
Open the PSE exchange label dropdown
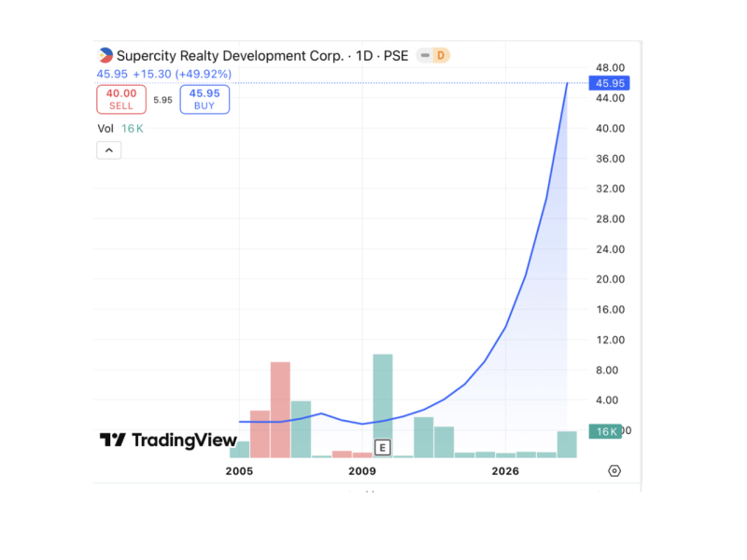point(395,55)
